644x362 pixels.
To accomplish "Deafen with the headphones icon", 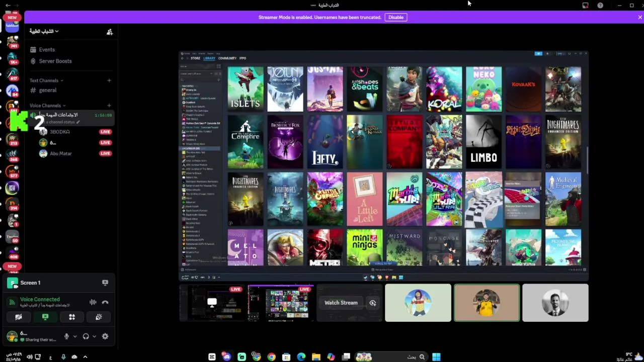I will click(86, 336).
